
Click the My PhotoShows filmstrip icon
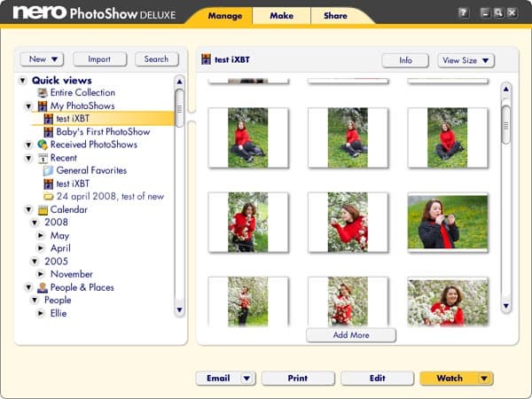point(43,106)
